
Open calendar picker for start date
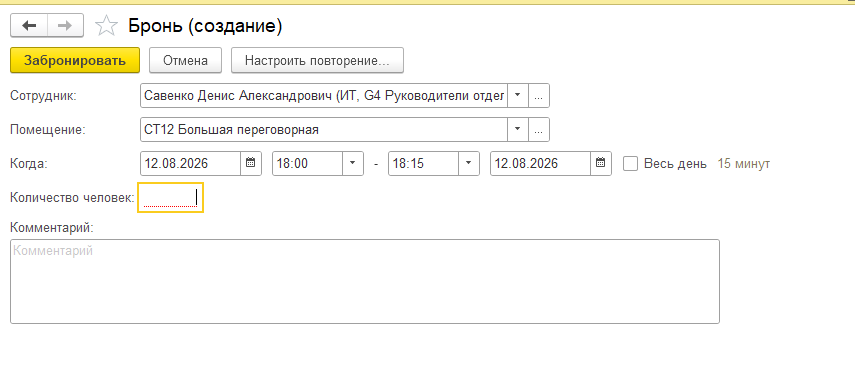(x=251, y=164)
